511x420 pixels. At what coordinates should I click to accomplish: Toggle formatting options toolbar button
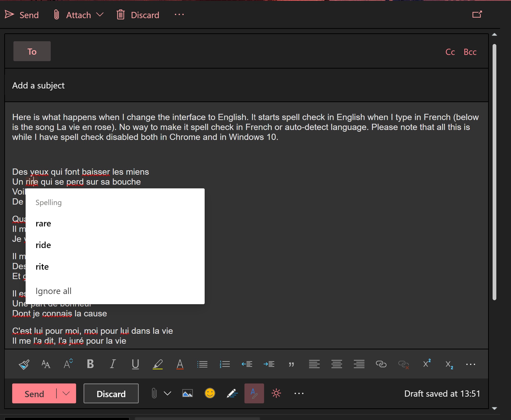click(254, 393)
